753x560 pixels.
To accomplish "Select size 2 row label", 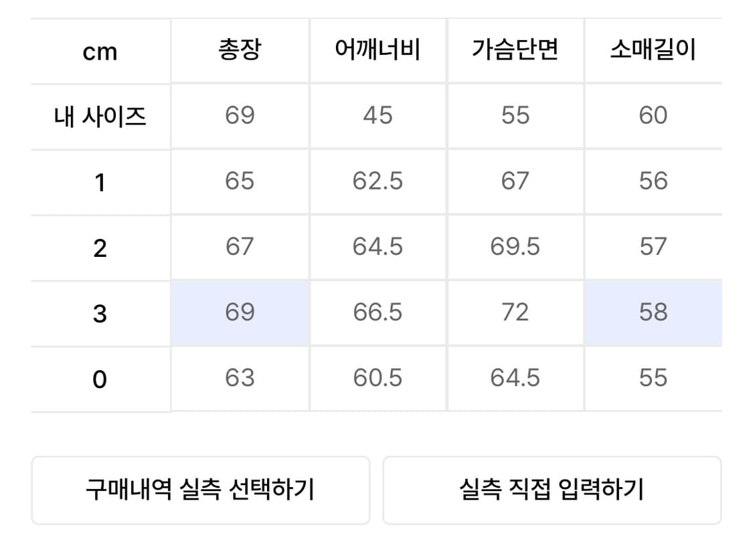I will coord(99,246).
